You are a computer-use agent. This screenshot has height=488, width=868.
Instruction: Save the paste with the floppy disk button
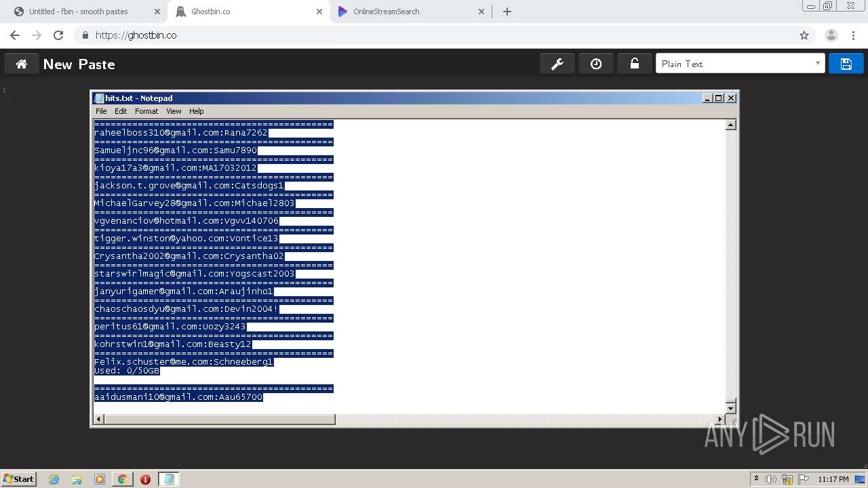[846, 64]
